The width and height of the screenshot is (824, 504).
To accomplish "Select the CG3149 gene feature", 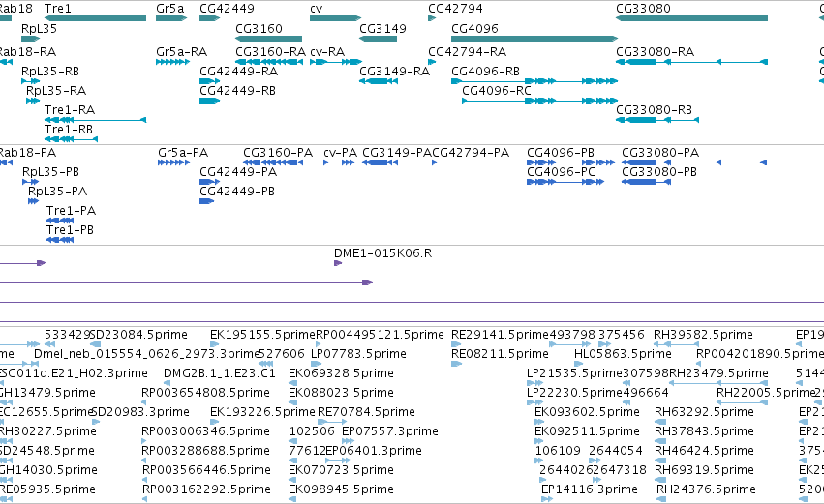I will [379, 39].
